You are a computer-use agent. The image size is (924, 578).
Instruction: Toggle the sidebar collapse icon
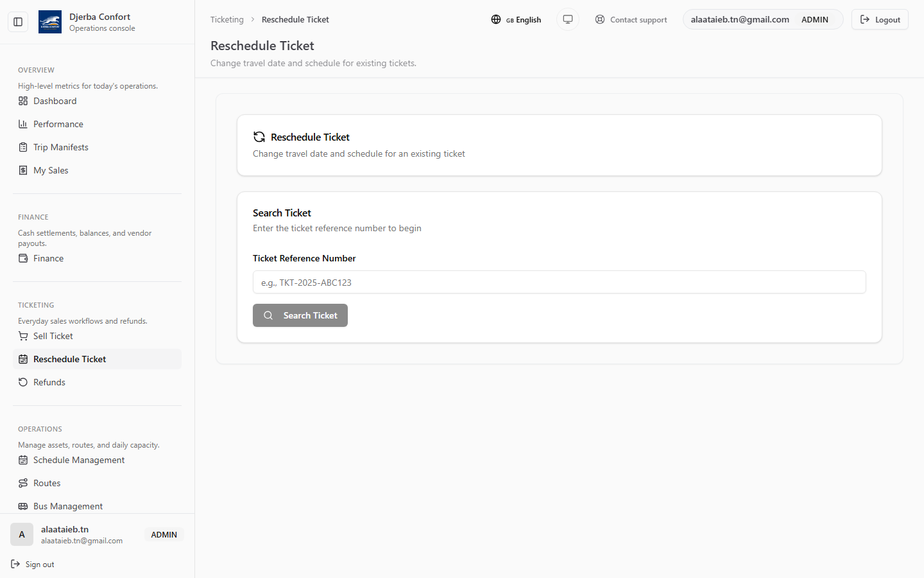click(x=18, y=22)
